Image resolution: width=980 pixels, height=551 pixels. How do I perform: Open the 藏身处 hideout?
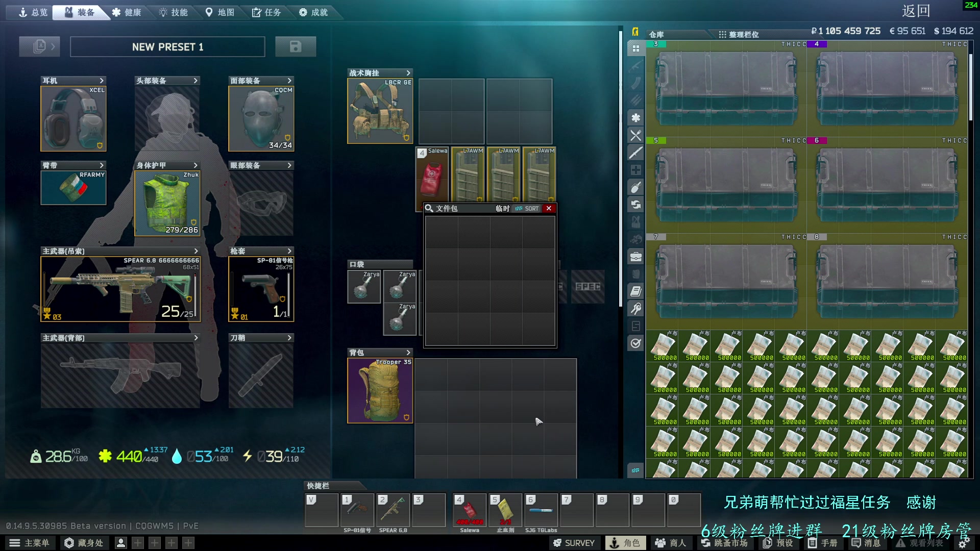(84, 543)
